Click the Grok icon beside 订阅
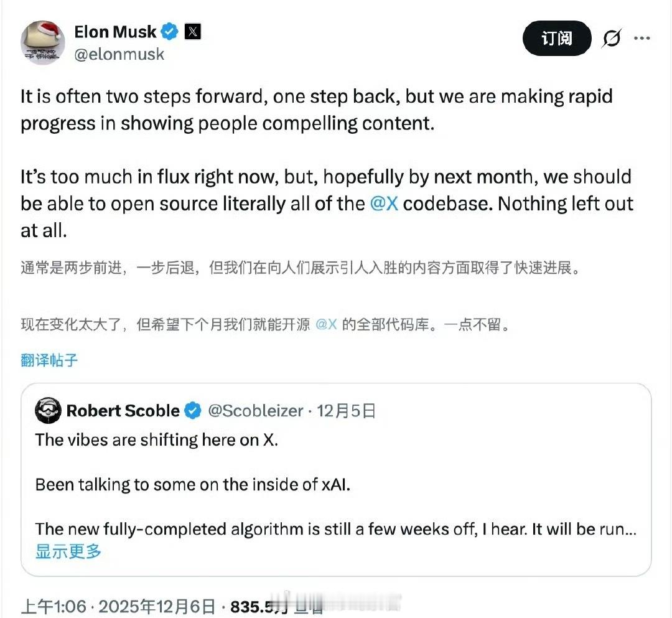The height and width of the screenshot is (618, 672). (612, 39)
